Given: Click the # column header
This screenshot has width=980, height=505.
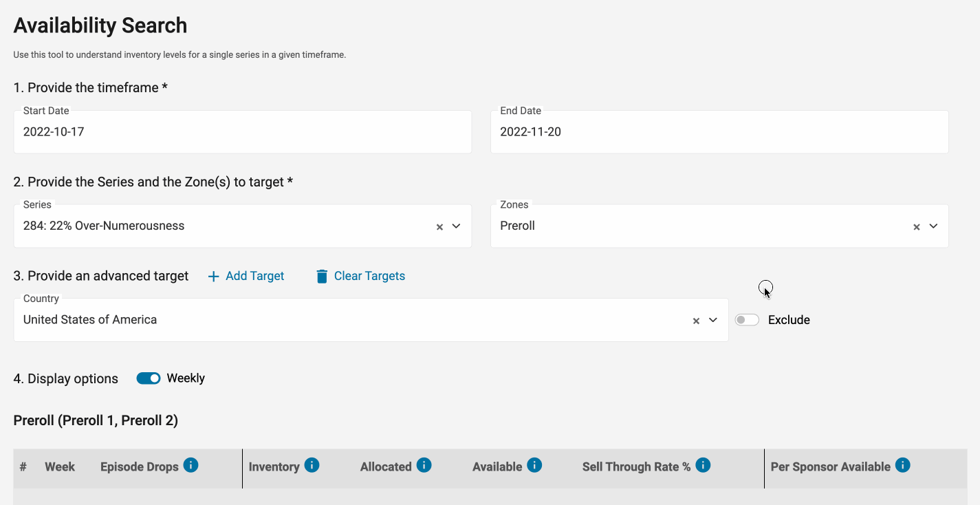Looking at the screenshot, I should tap(23, 466).
